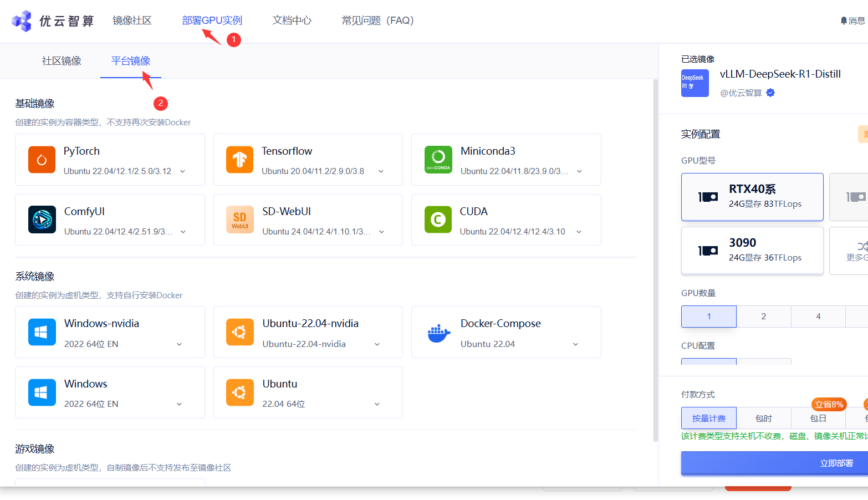This screenshot has height=500, width=868.
Task: Click the 立省8% discount badge
Action: [x=829, y=405]
